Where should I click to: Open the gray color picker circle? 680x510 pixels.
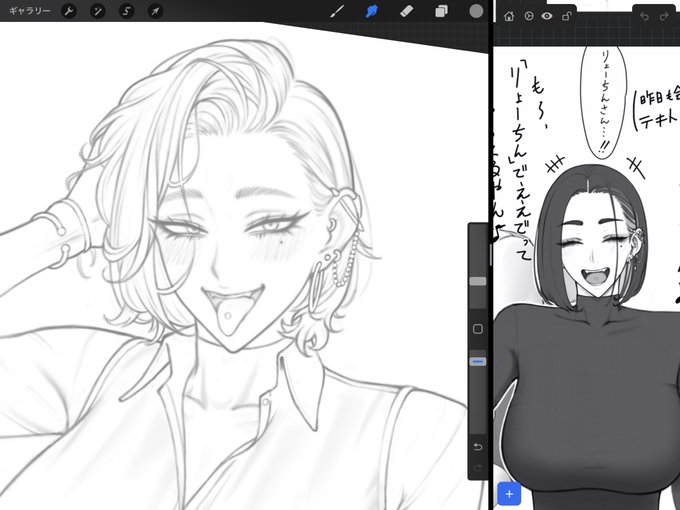(476, 11)
